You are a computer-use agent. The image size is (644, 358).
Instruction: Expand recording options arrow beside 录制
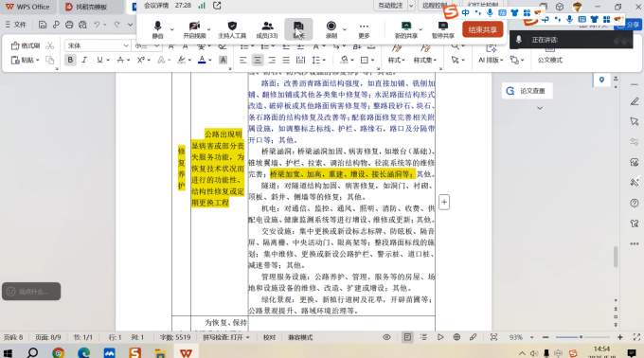[345, 29]
